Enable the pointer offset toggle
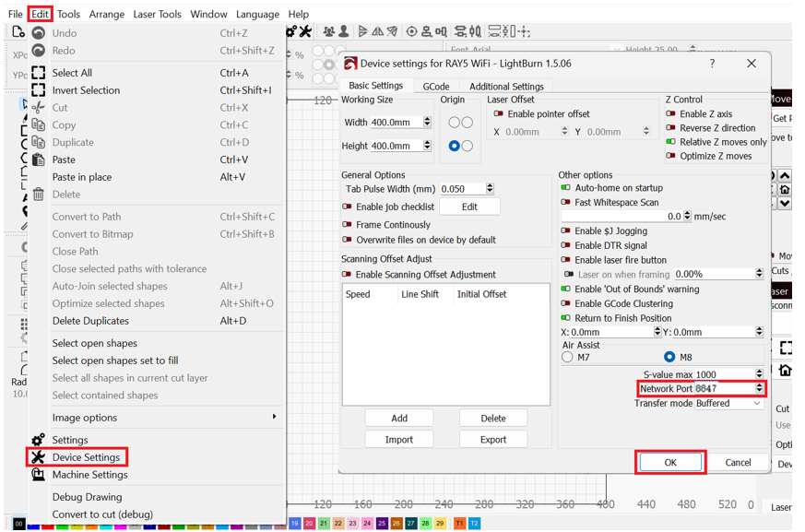The height and width of the screenshot is (532, 805). 499,114
